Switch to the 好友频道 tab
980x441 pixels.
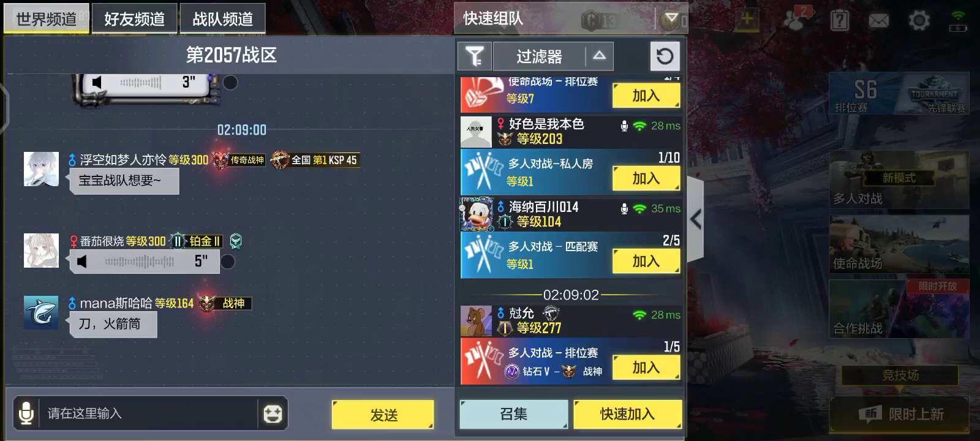135,19
